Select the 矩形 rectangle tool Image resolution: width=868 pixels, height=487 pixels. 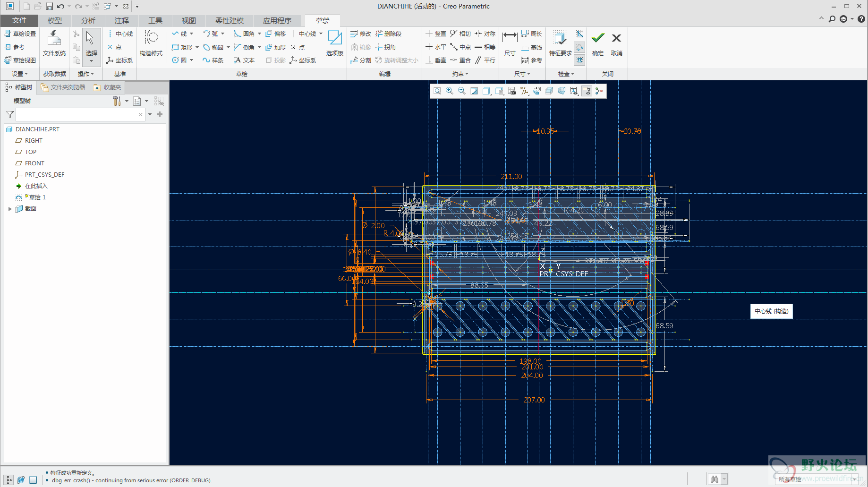[182, 47]
